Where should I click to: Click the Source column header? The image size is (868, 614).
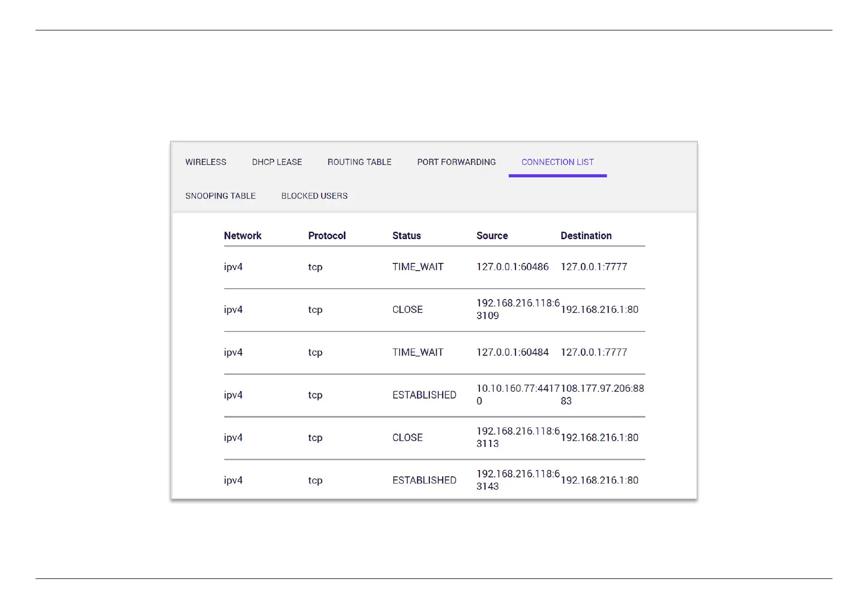(492, 236)
